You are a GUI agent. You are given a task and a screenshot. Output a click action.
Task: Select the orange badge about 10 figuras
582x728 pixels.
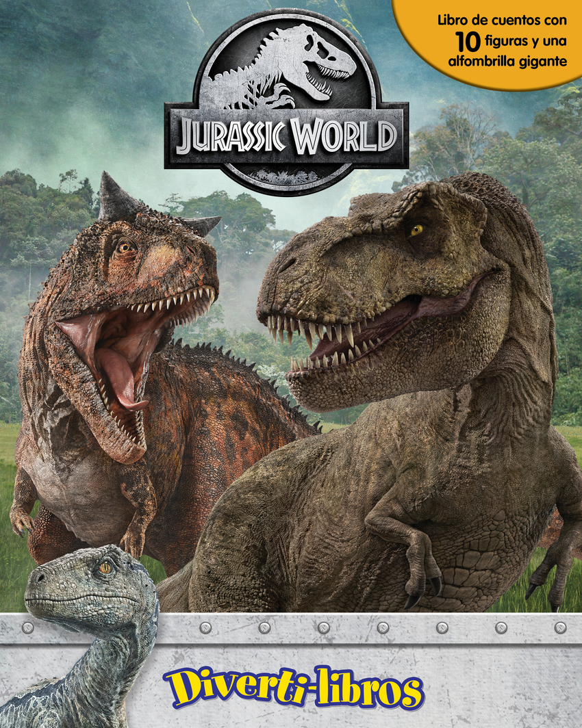492,42
